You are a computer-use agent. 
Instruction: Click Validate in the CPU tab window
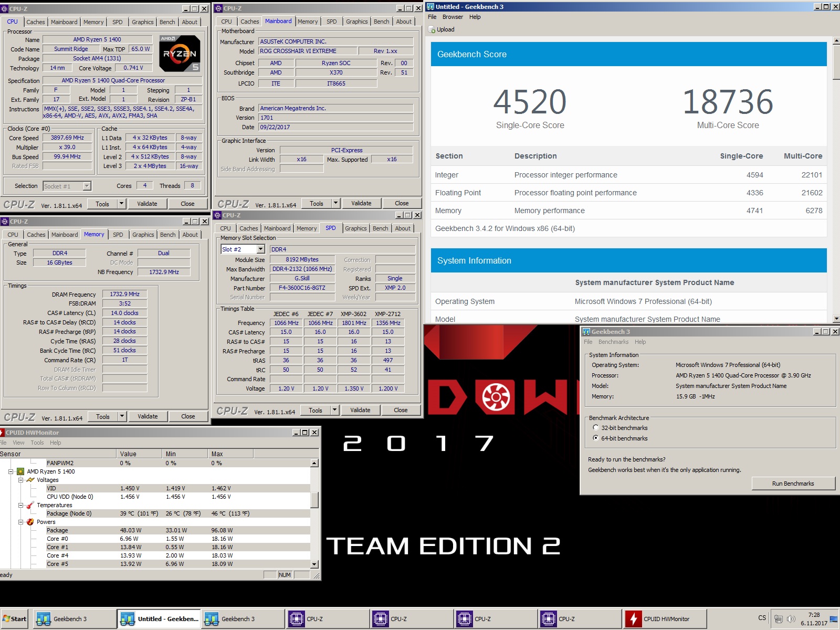pos(147,204)
